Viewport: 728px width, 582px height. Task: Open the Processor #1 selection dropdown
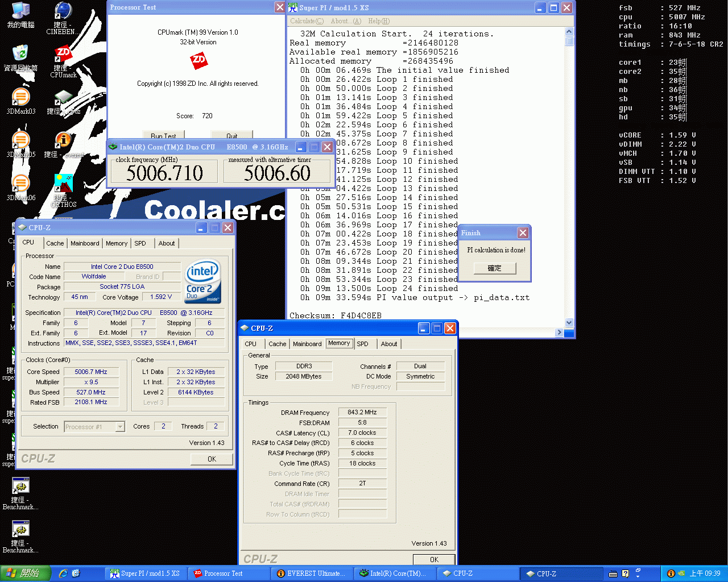pos(94,426)
